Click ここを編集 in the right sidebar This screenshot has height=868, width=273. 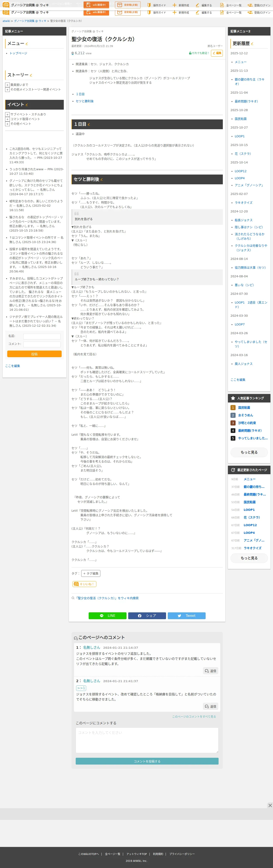(x=238, y=380)
